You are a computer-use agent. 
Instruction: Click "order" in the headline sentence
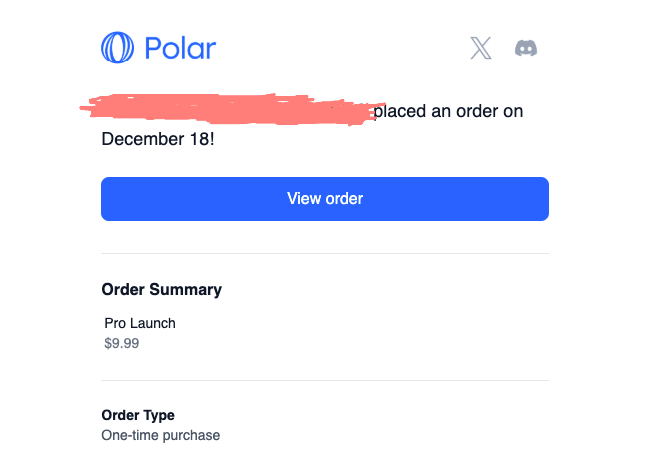click(x=477, y=111)
